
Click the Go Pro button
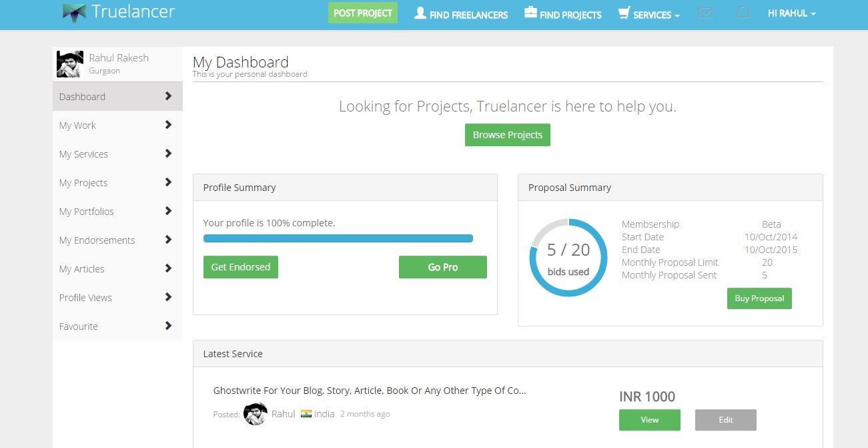443,267
